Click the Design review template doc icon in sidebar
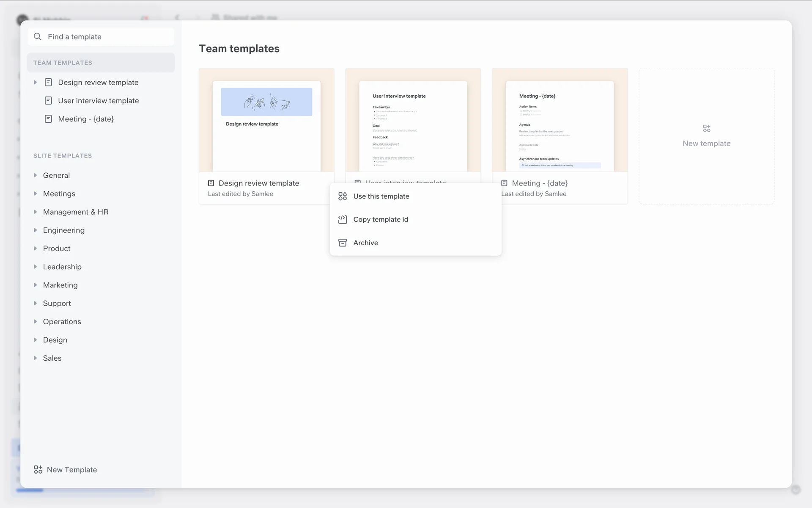812x508 pixels. [x=48, y=82]
